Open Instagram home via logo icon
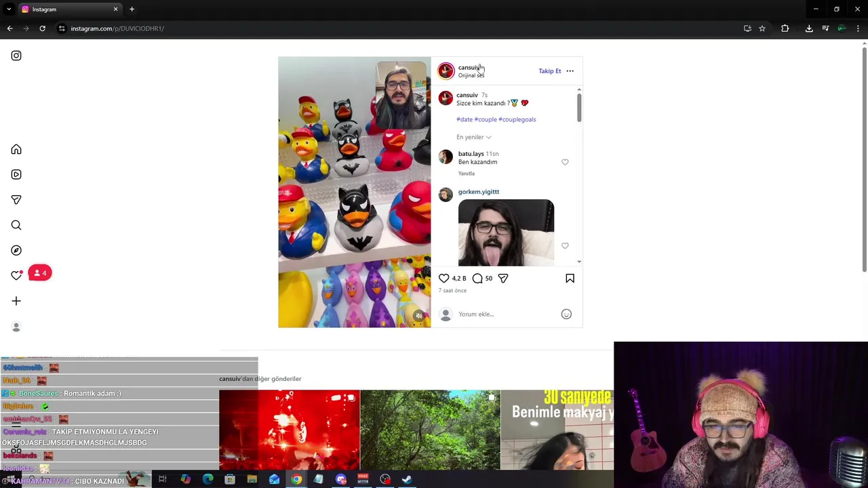 (x=16, y=56)
